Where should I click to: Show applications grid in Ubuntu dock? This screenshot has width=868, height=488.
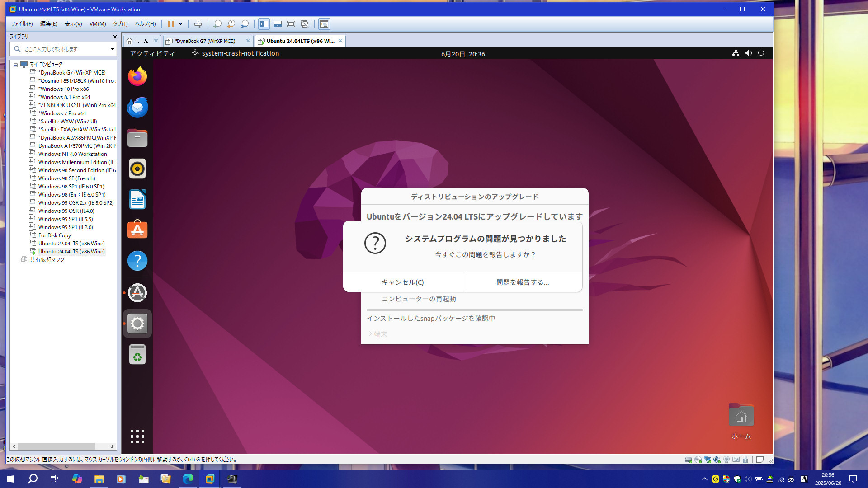tap(137, 436)
